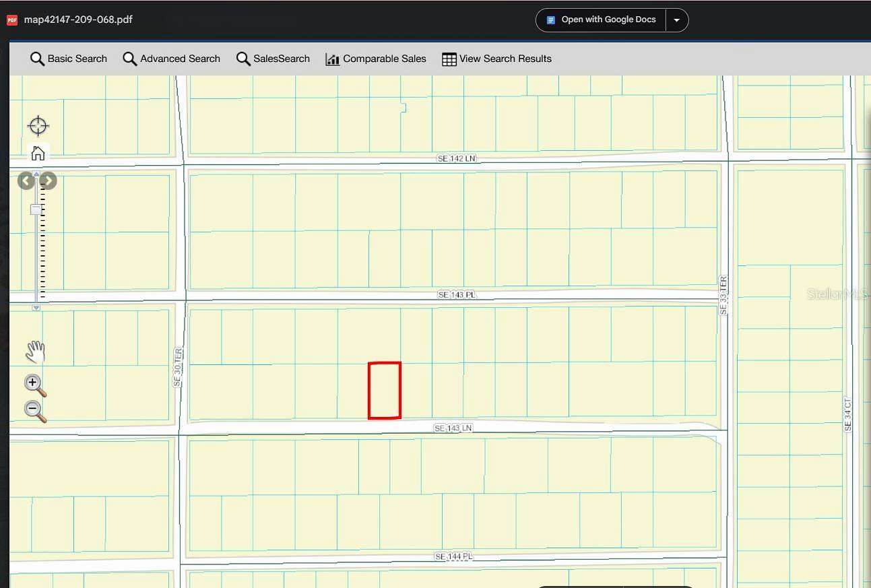Click the Basic Search magnifier icon
The width and height of the screenshot is (871, 588).
tap(37, 59)
